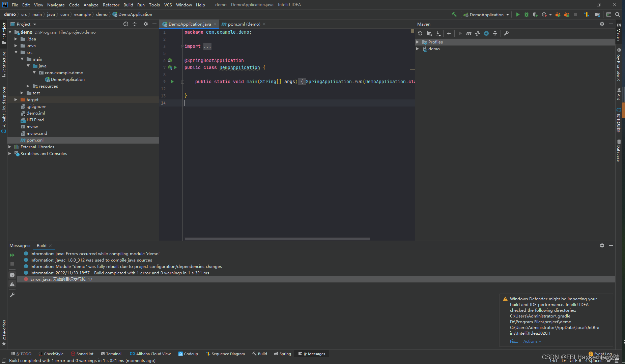This screenshot has width=625, height=364.
Task: Open the Refactor menu
Action: coord(111,5)
